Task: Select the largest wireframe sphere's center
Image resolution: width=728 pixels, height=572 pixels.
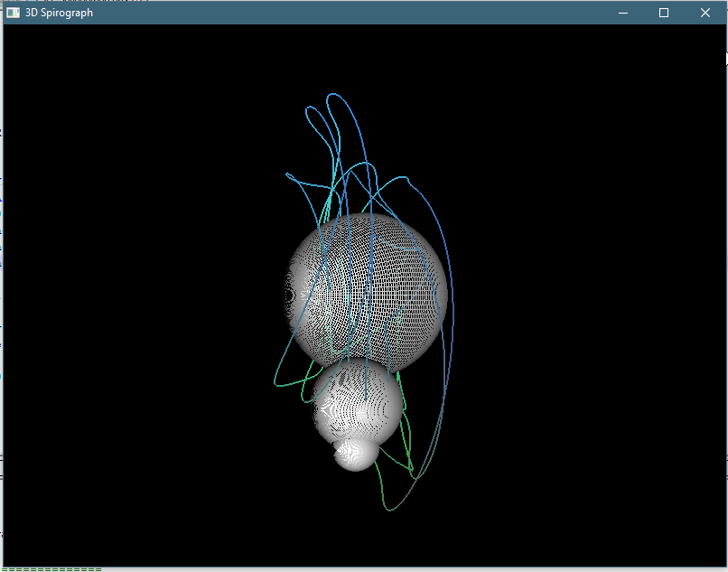Action: point(367,293)
